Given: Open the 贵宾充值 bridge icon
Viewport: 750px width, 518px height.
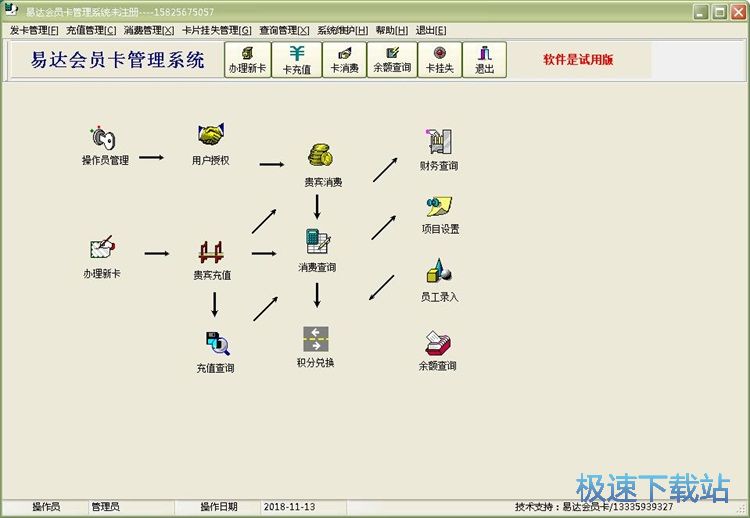Looking at the screenshot, I should pyautogui.click(x=211, y=252).
